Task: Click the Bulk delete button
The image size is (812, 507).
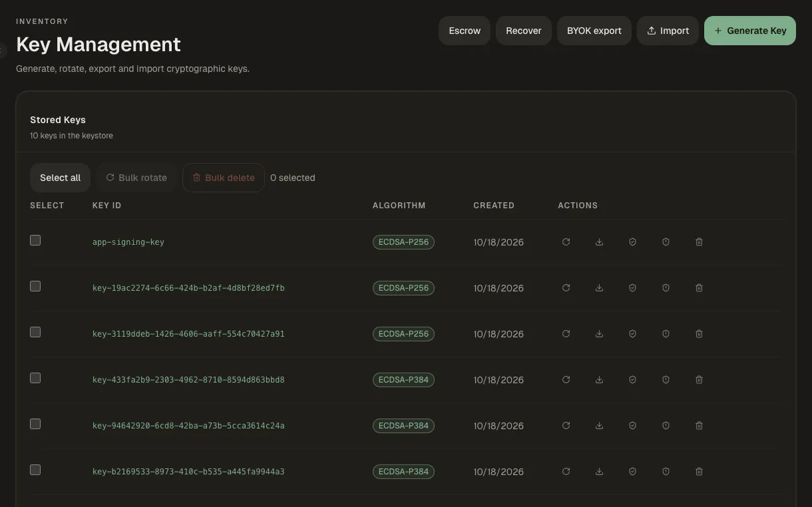Action: (x=224, y=178)
